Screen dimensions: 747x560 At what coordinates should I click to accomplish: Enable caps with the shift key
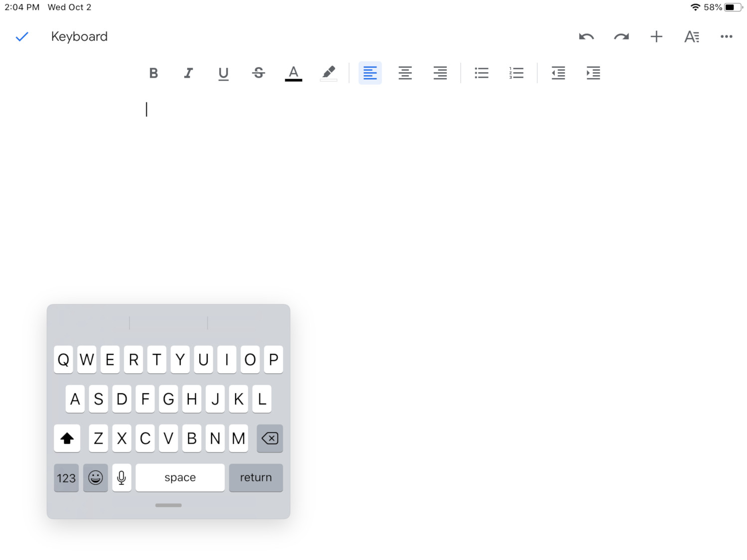click(x=67, y=438)
